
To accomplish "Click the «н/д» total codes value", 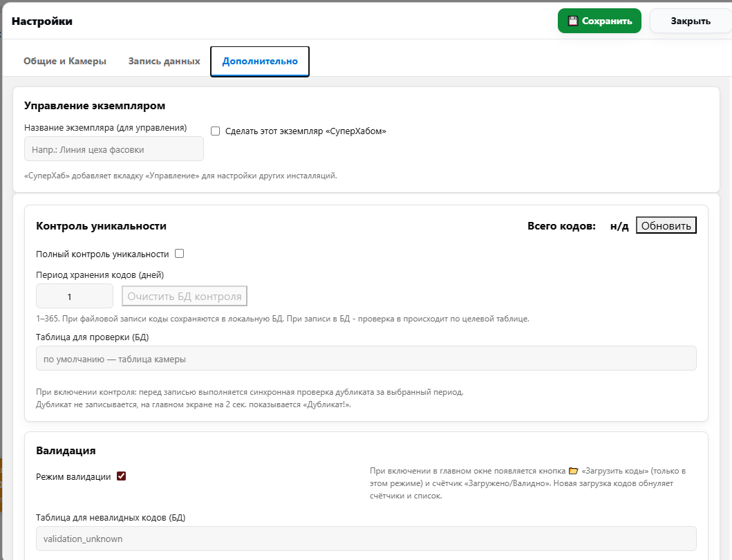I will click(619, 226).
